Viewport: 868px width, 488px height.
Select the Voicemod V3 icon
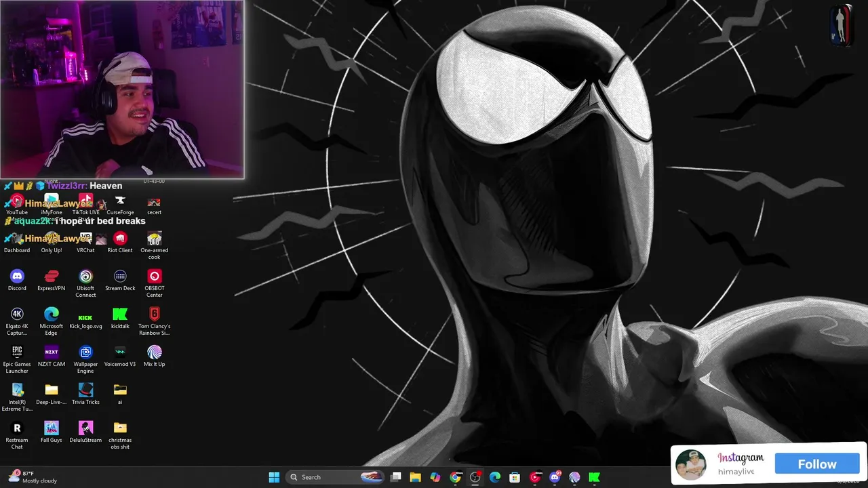pos(120,356)
